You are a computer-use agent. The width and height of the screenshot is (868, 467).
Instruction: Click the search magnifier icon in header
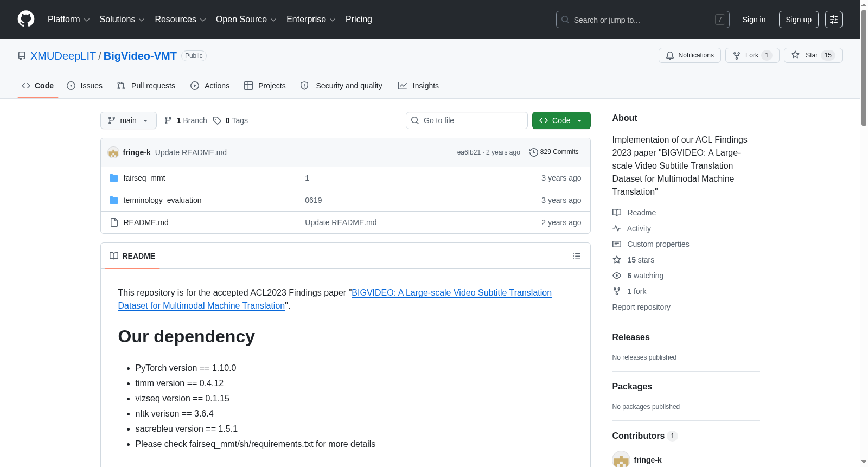(565, 20)
